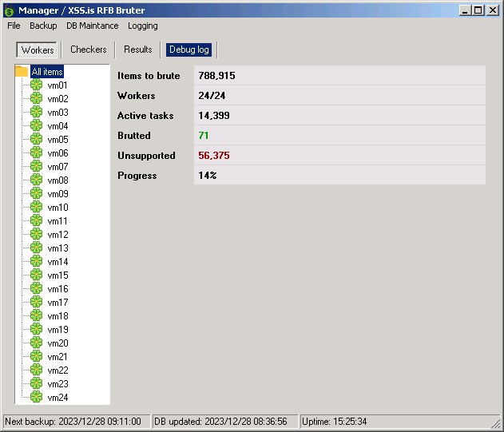Click the green Brutted value 71

[204, 135]
